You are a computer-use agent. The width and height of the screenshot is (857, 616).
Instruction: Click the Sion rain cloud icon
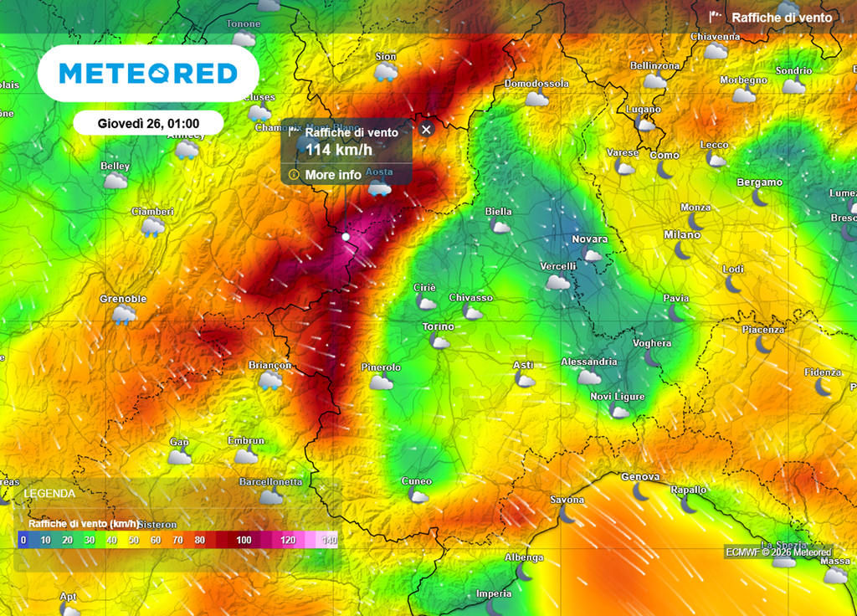(x=386, y=73)
